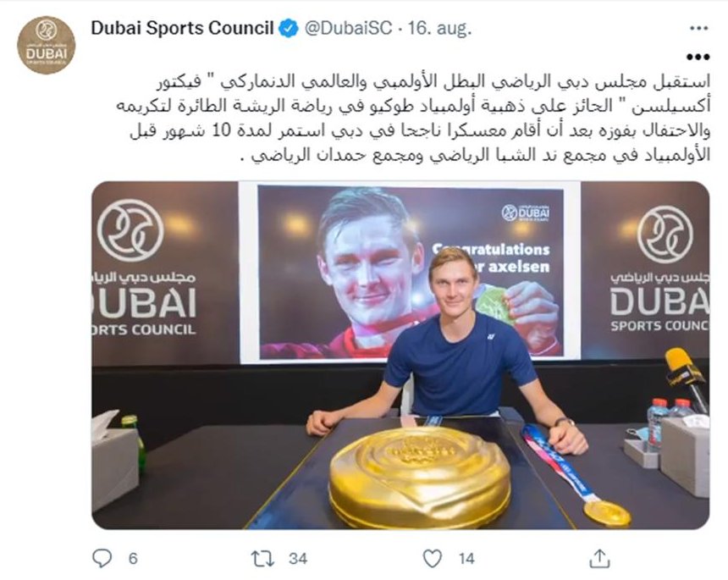Visit the @DubaiSC handle link
Image resolution: width=728 pixels, height=580 pixels.
coord(348,28)
